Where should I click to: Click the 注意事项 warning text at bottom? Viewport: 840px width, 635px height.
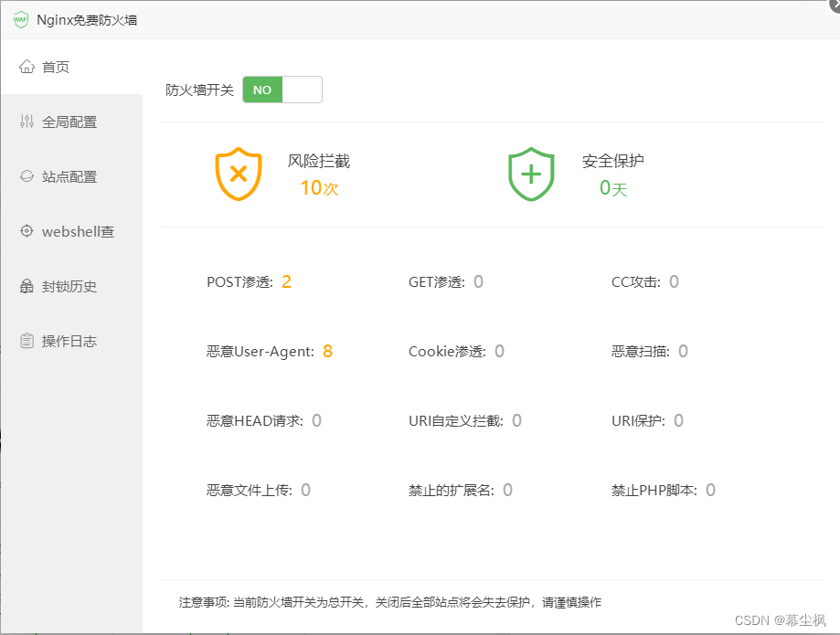point(388,602)
